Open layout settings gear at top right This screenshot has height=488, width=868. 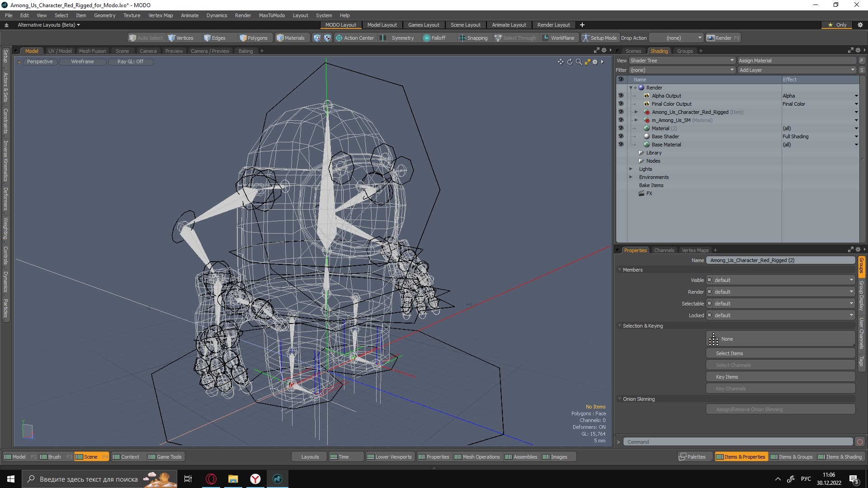pos(860,25)
